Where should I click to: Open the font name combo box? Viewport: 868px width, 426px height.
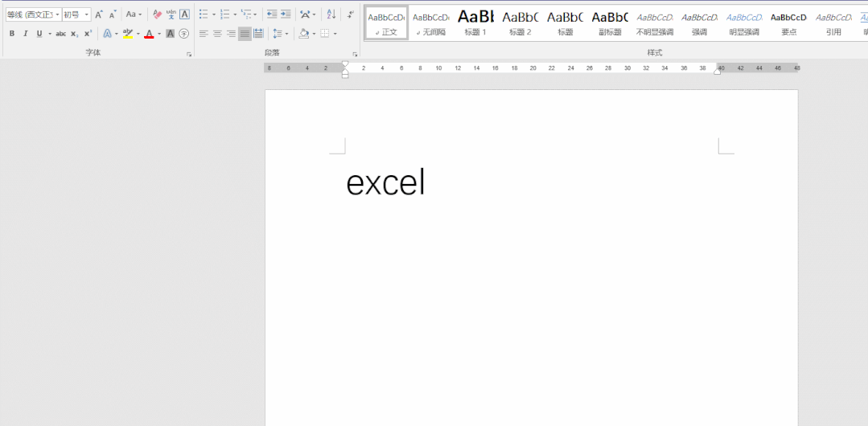tap(33, 14)
